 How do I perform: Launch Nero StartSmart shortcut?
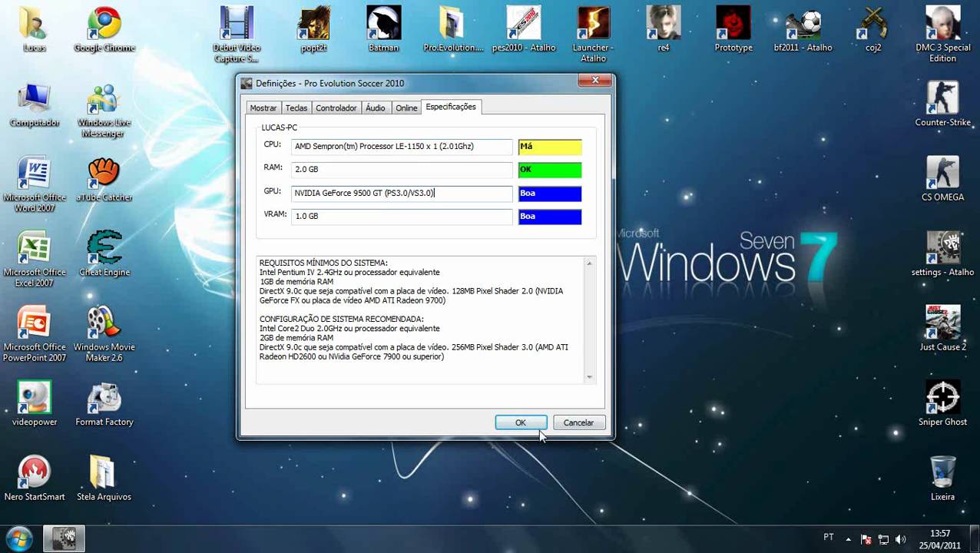34,478
